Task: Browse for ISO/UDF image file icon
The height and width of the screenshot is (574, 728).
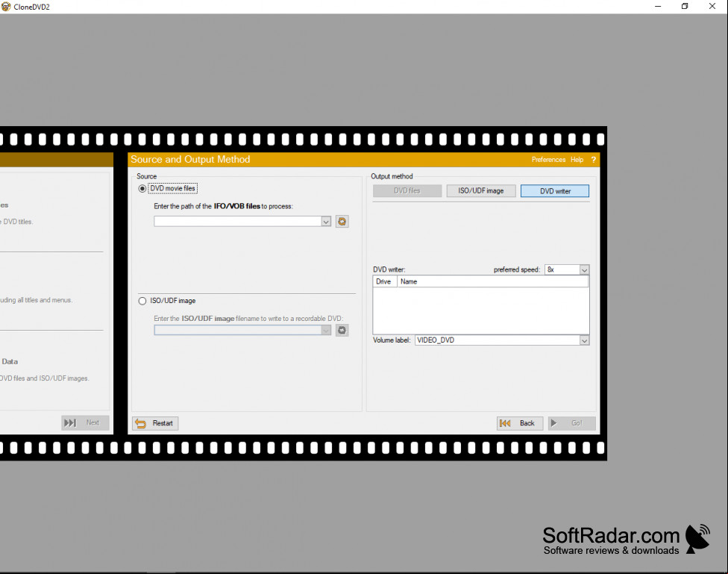Action: click(342, 331)
